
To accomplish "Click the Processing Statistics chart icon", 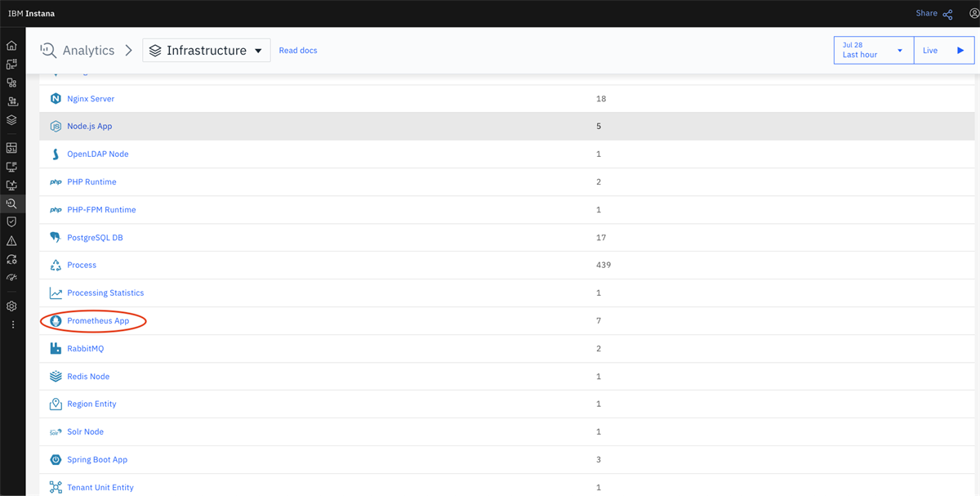I will (x=56, y=293).
